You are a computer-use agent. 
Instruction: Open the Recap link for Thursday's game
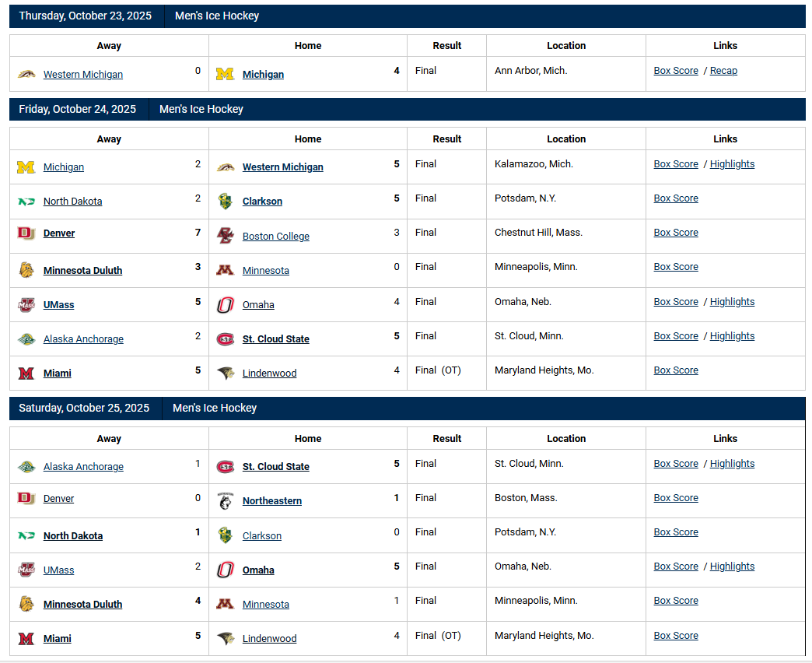pos(723,71)
